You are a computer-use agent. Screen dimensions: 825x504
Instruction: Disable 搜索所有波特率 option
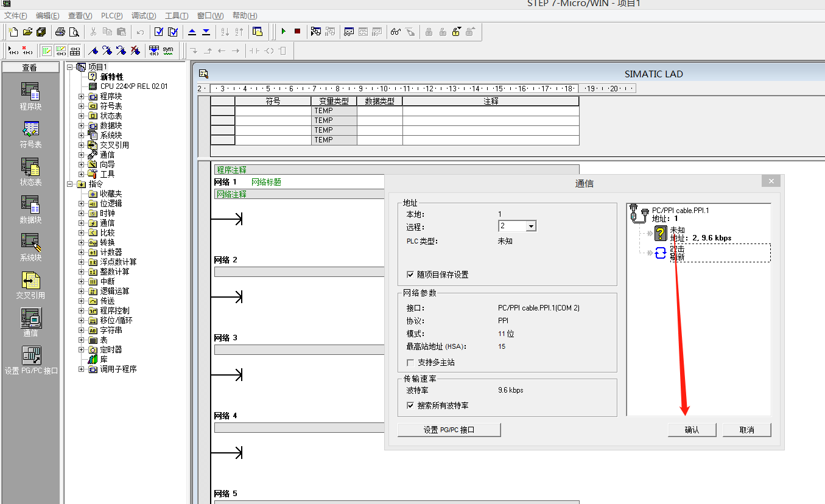(410, 405)
